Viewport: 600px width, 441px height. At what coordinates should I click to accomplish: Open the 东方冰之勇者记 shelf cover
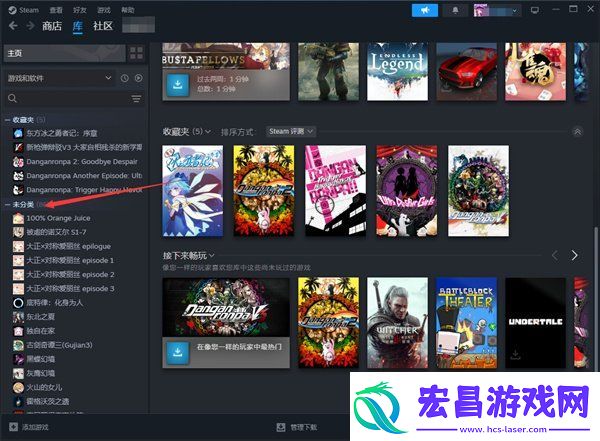click(x=192, y=191)
